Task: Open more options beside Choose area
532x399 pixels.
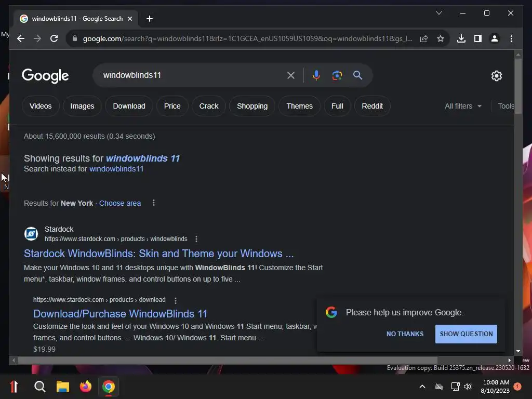Action: 154,203
